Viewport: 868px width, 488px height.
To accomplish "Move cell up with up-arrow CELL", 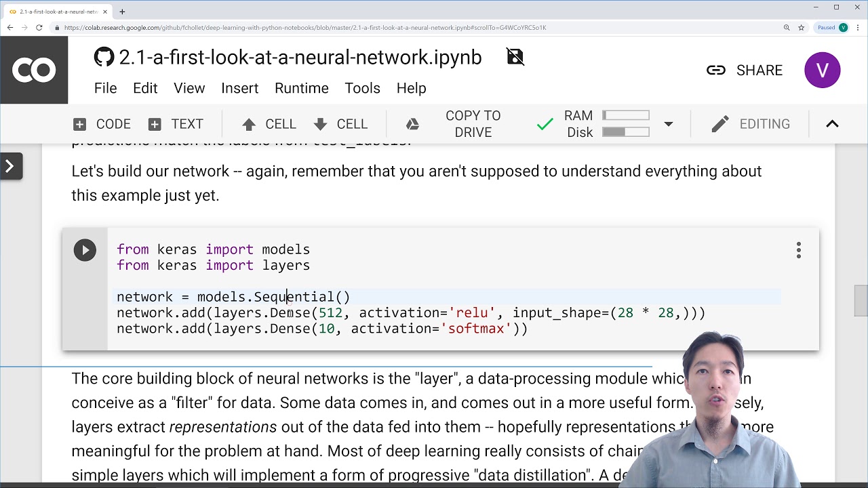I will (269, 124).
